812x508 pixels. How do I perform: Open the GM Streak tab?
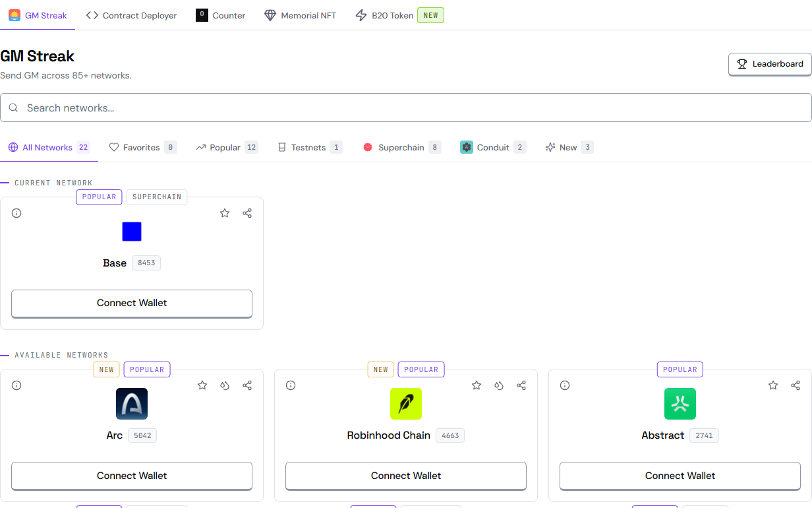(38, 15)
